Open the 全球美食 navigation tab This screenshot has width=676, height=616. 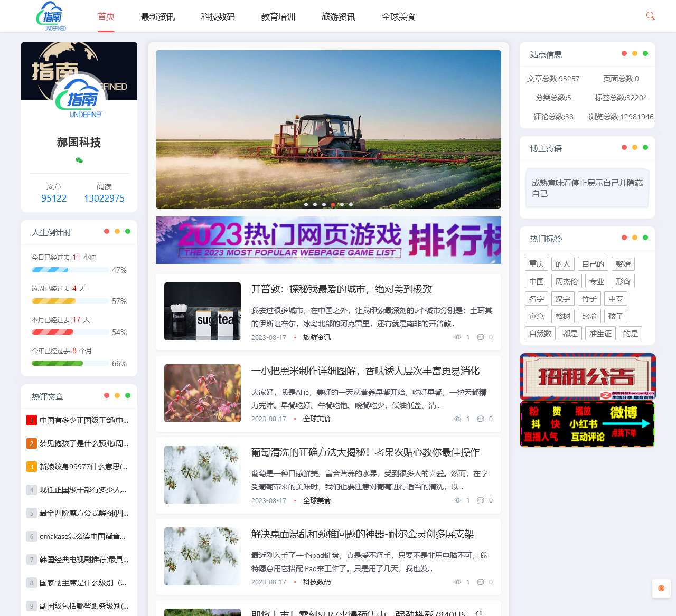pos(398,17)
